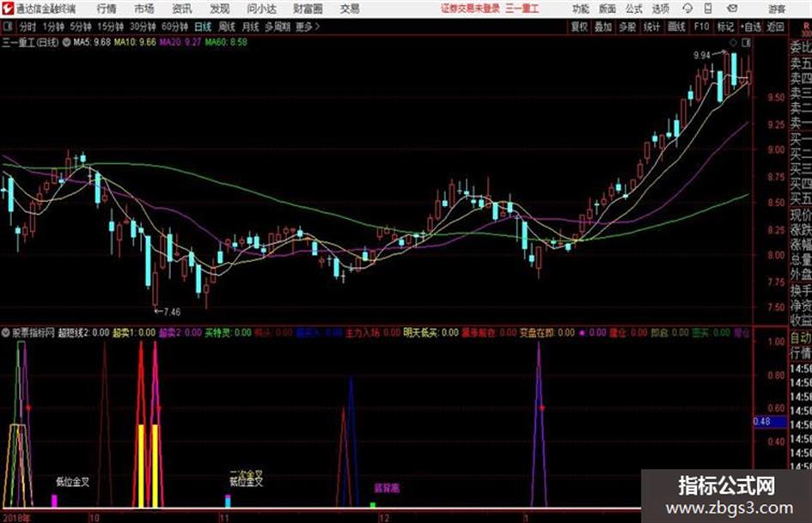Click the MA60: 8.58 indicator value
The image size is (812, 523).
pos(226,42)
